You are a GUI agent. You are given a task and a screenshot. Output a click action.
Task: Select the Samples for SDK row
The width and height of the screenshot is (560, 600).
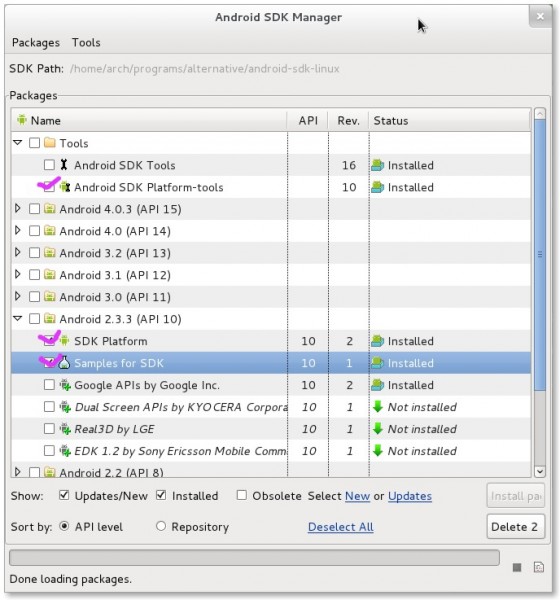271,363
